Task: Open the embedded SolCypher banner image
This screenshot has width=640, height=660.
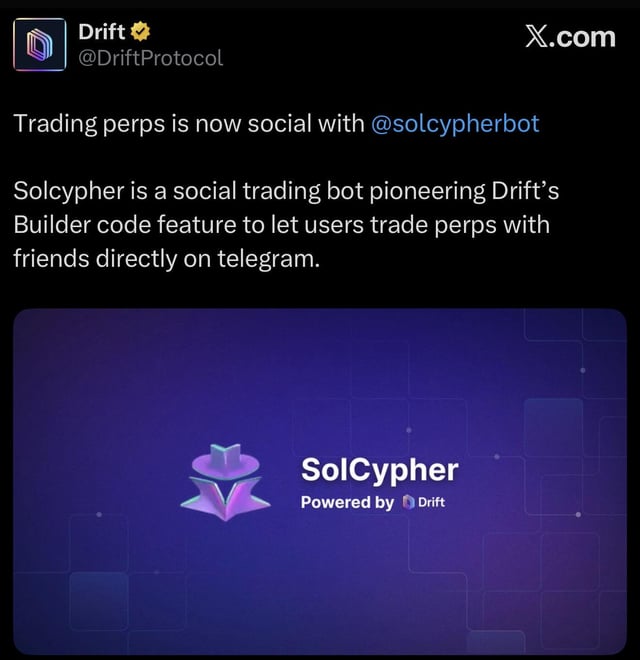Action: pos(320,481)
